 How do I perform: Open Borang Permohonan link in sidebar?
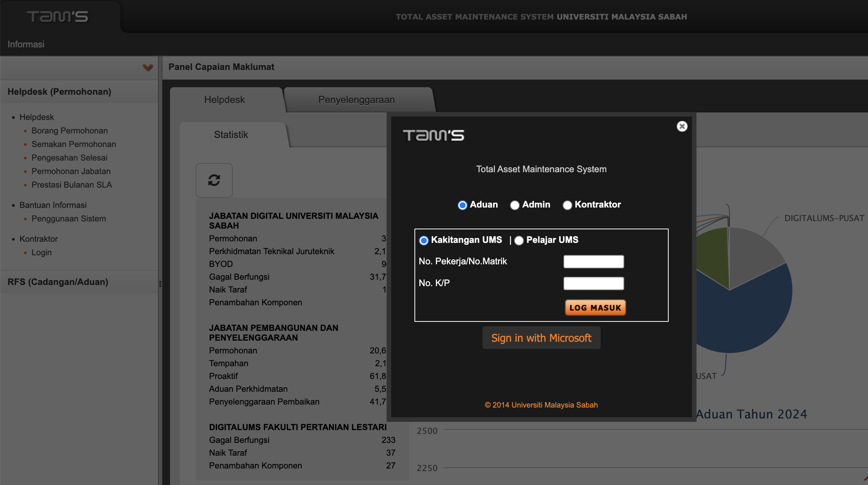click(70, 131)
